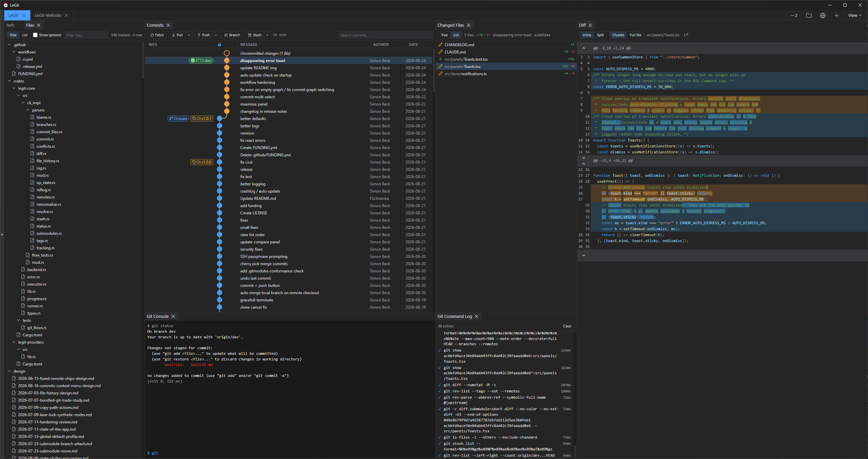Viewport: 868px width, 459px height.
Task: Select Inline diff mode
Action: (587, 35)
